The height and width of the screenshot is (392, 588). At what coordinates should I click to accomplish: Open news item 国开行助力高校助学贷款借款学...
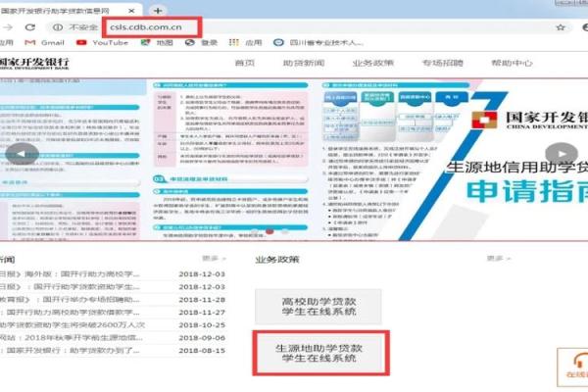(70, 313)
